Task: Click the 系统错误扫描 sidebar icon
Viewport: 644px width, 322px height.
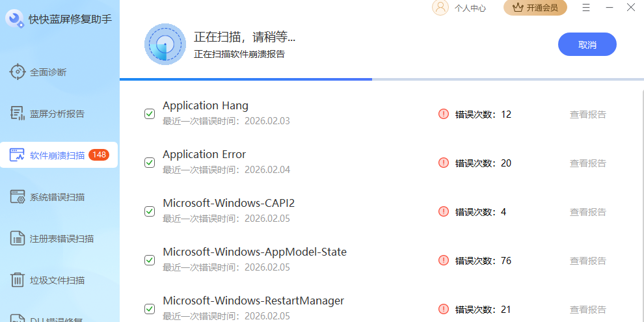Action: coord(18,197)
